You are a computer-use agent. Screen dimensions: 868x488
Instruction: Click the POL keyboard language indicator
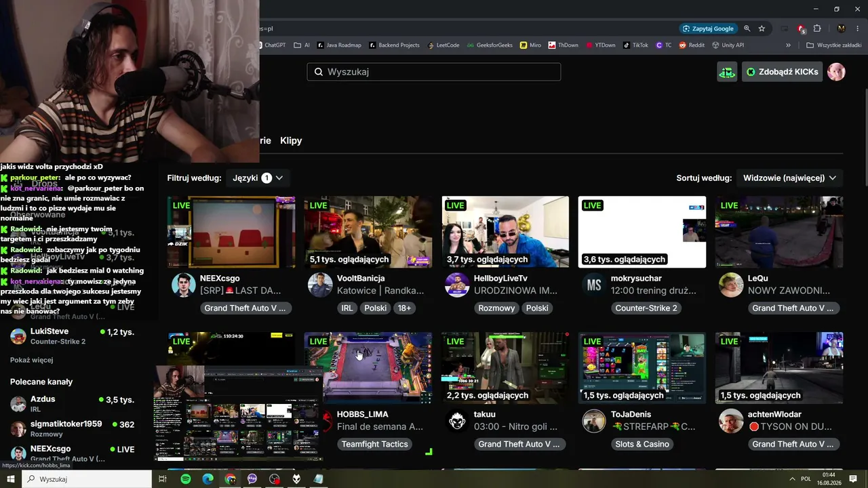806,479
